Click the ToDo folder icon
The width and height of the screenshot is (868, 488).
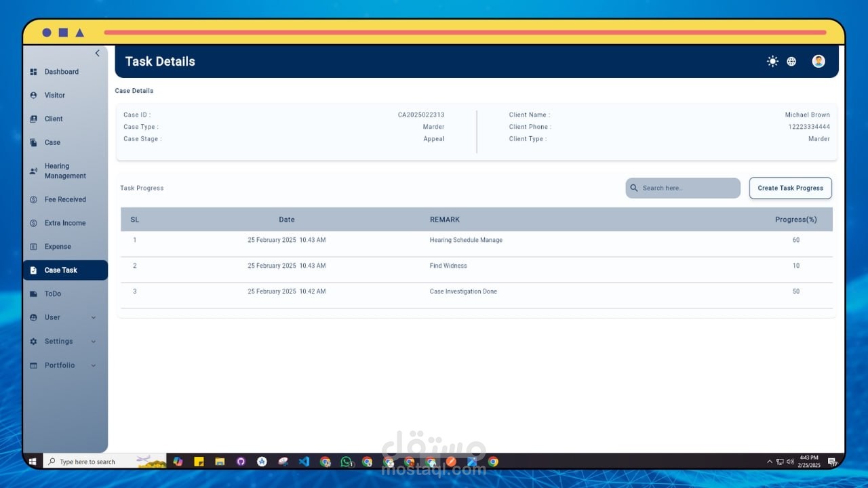tap(33, 294)
